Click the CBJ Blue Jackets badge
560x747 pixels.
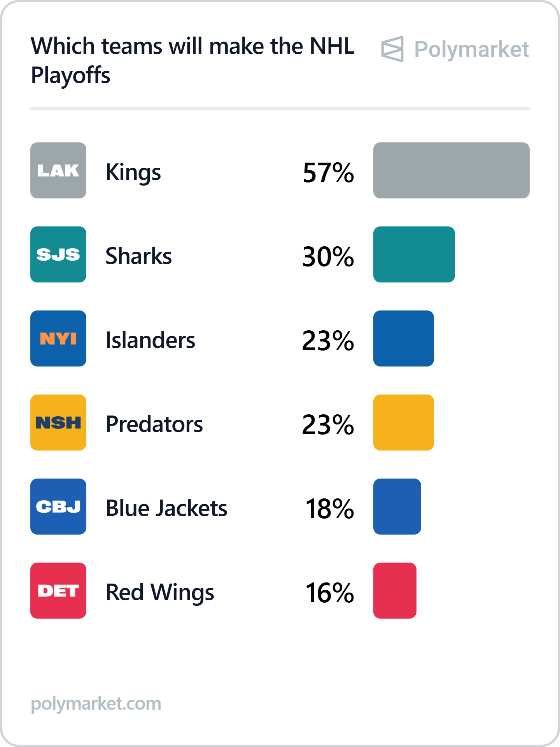point(58,507)
